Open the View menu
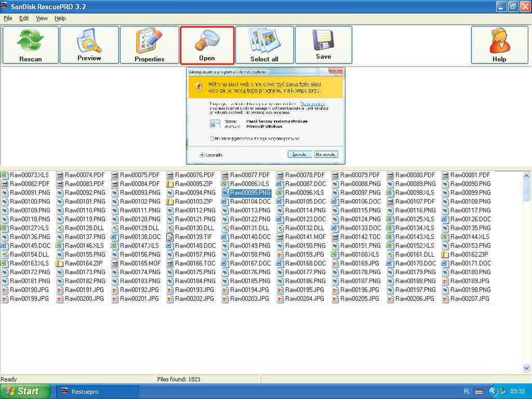Screen dimensions: 532x399 click(x=42, y=18)
